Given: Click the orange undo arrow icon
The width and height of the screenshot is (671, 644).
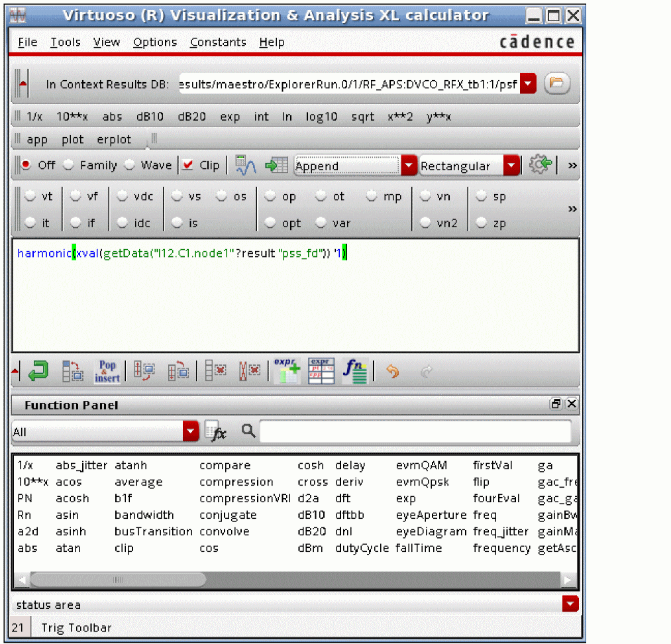Looking at the screenshot, I should [x=393, y=372].
